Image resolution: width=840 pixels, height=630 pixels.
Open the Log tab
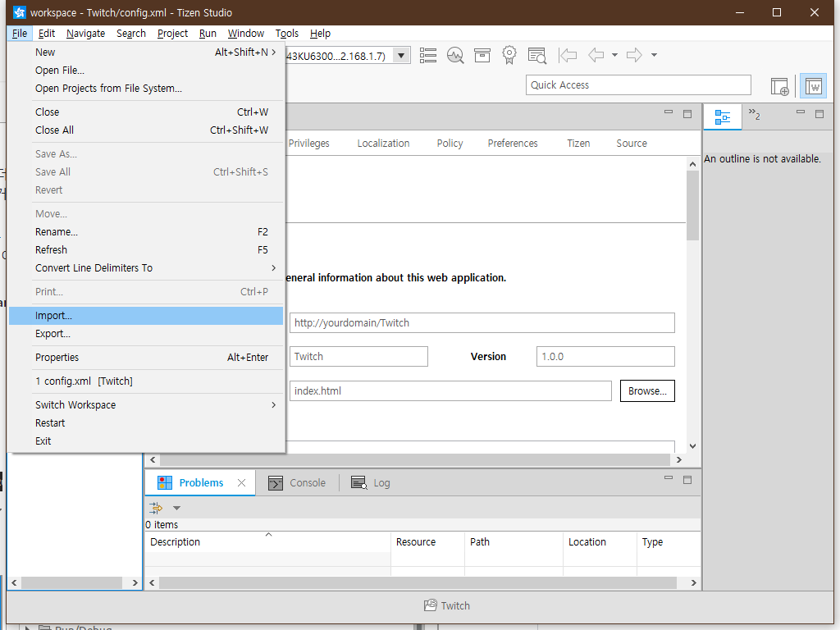point(371,482)
